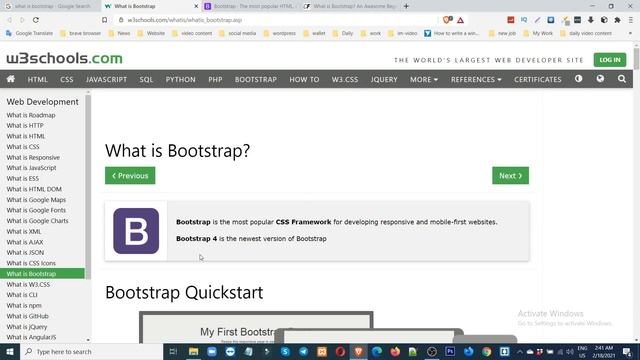640x360 pixels.
Task: Open the social media bookmark folder
Action: click(x=238, y=33)
